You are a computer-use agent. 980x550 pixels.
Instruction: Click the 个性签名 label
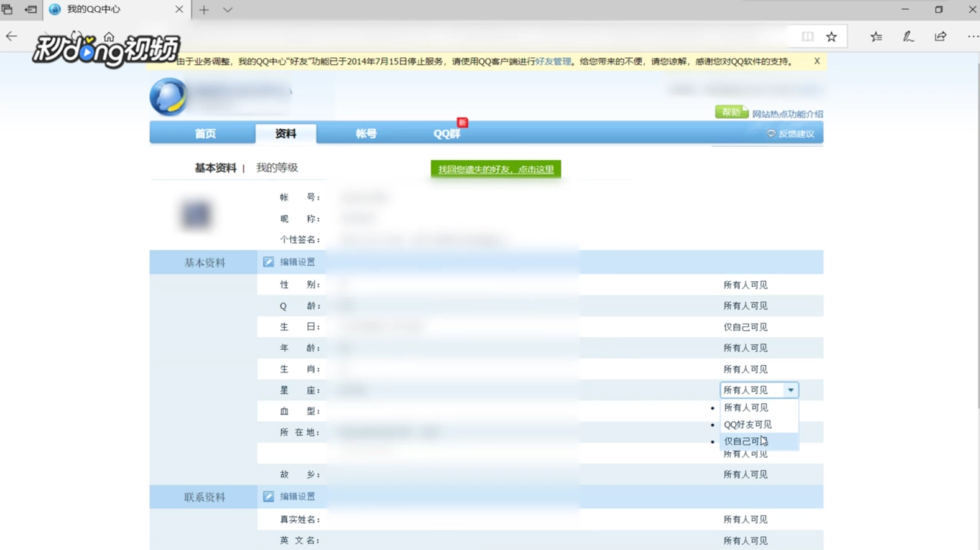pyautogui.click(x=300, y=240)
